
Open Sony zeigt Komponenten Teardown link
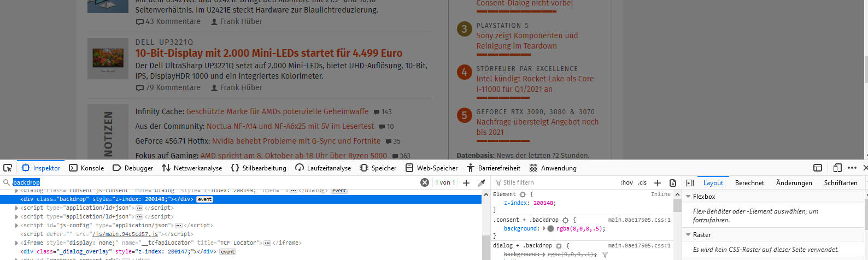pos(527,41)
